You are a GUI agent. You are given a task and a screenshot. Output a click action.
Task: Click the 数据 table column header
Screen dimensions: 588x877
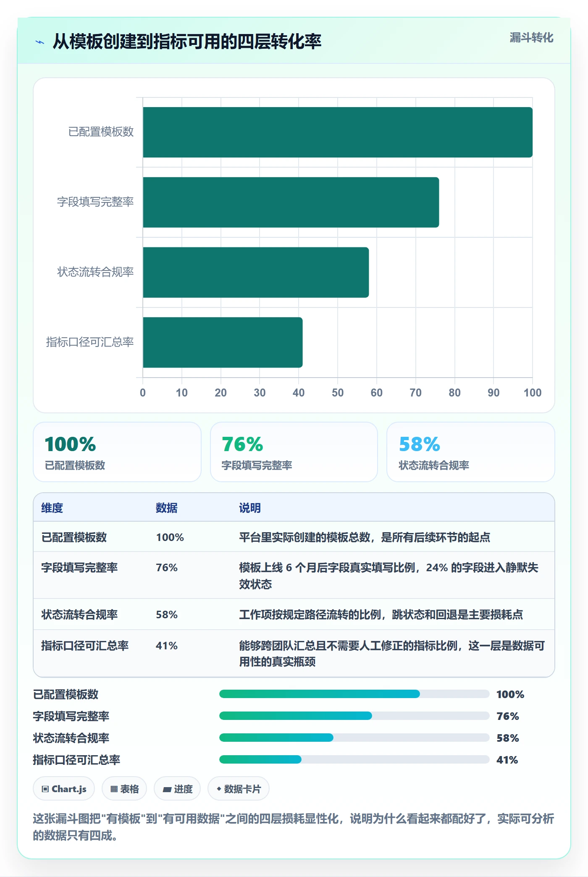(167, 508)
